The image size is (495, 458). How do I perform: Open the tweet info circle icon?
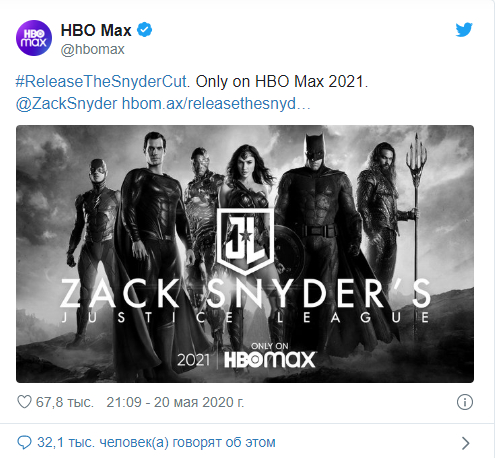465,402
